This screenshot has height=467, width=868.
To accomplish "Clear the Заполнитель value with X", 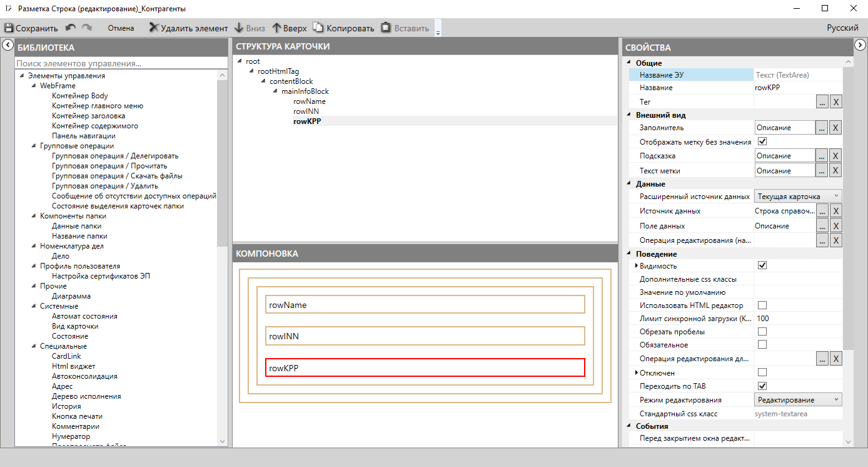I will [x=835, y=128].
